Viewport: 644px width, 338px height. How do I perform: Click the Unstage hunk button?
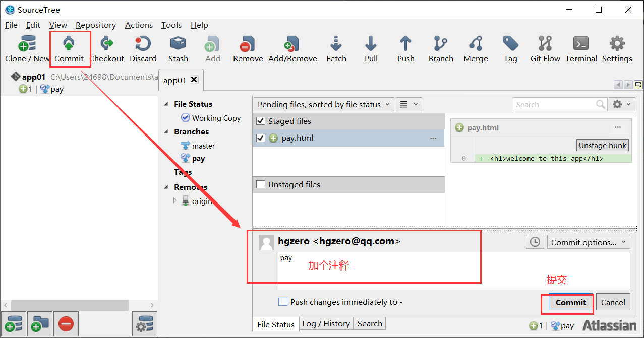click(603, 145)
